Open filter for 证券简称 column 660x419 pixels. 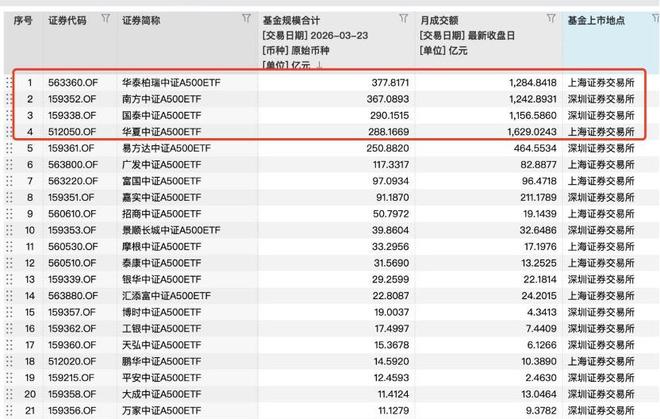pos(246,19)
